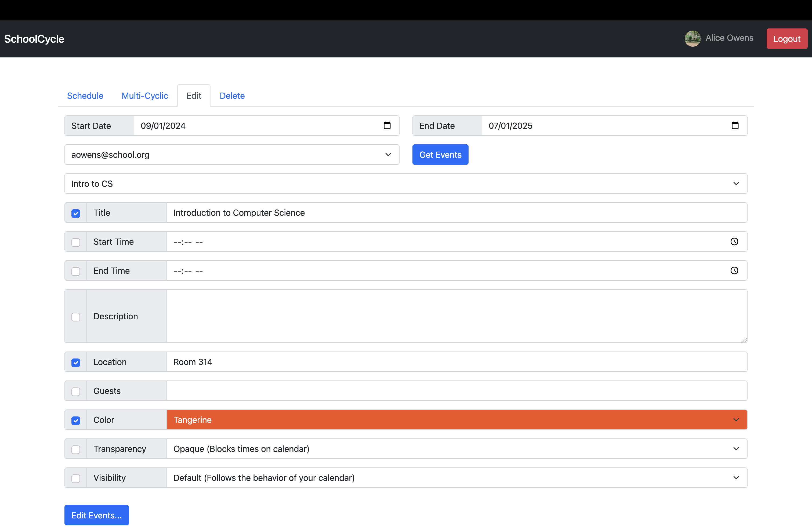Uncheck the Title checkbox
The width and height of the screenshot is (812, 527).
tap(76, 213)
